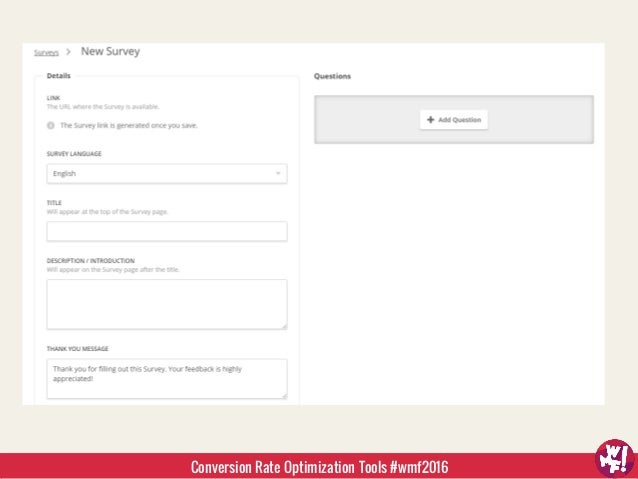
Task: Click the Thank You Message resize handle
Action: [x=284, y=396]
